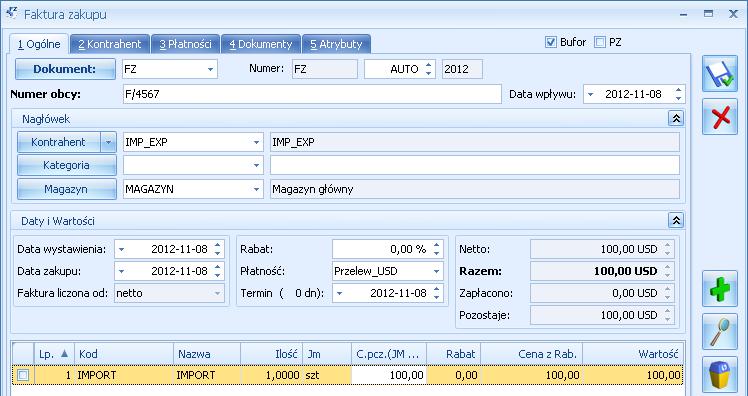
Task: Click the Termin date stepper arrows
Action: coord(436,293)
